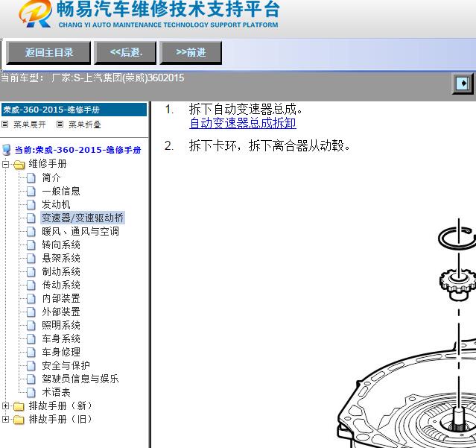Click document icon next to 传动系统
The height and width of the screenshot is (448, 476).
(x=31, y=285)
